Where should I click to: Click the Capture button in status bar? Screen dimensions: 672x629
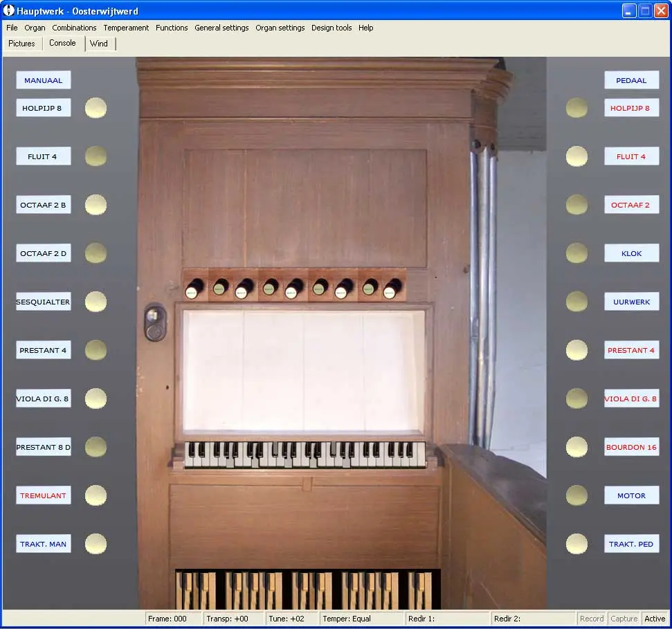pos(624,619)
